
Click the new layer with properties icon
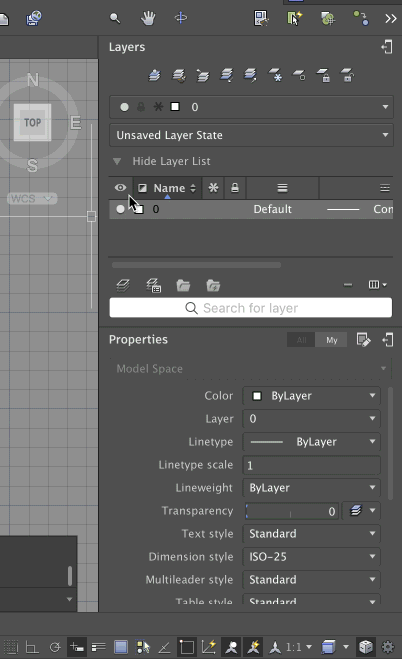point(153,285)
